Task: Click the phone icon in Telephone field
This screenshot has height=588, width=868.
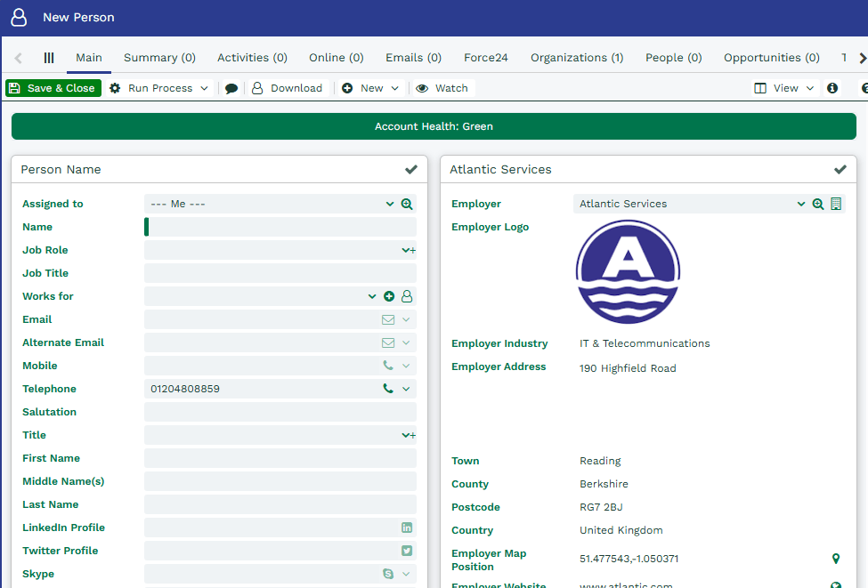Action: coord(388,389)
